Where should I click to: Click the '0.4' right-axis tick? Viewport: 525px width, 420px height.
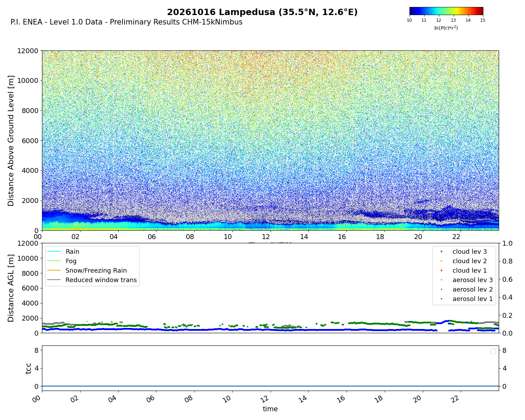click(x=507, y=297)
